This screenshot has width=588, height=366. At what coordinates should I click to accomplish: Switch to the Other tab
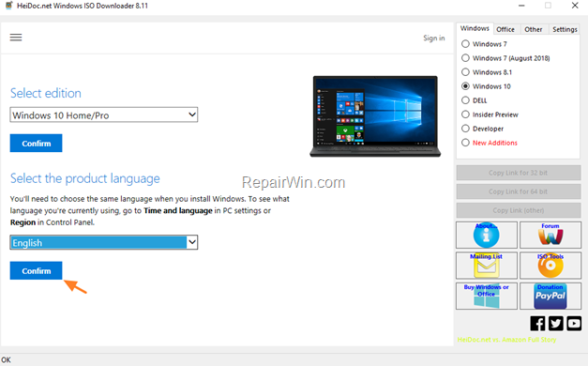(534, 29)
